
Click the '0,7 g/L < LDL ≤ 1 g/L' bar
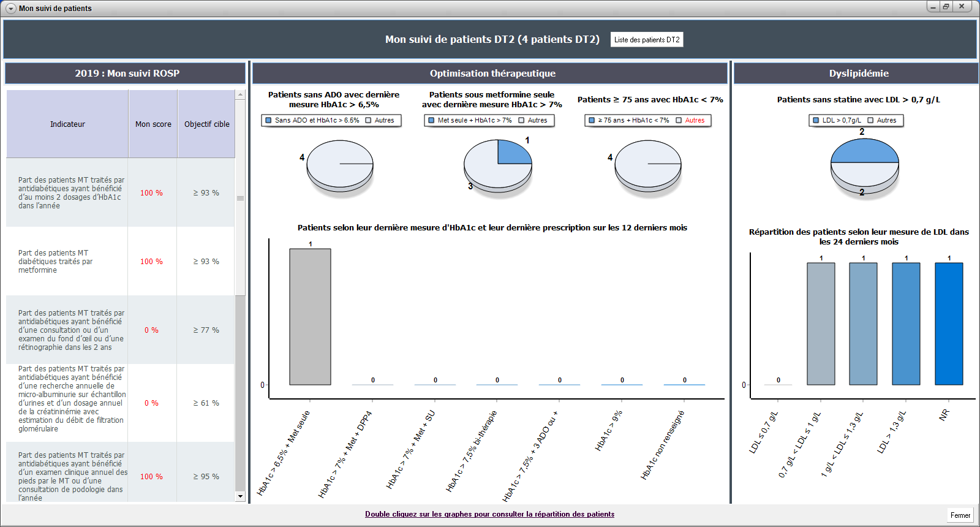(x=821, y=324)
